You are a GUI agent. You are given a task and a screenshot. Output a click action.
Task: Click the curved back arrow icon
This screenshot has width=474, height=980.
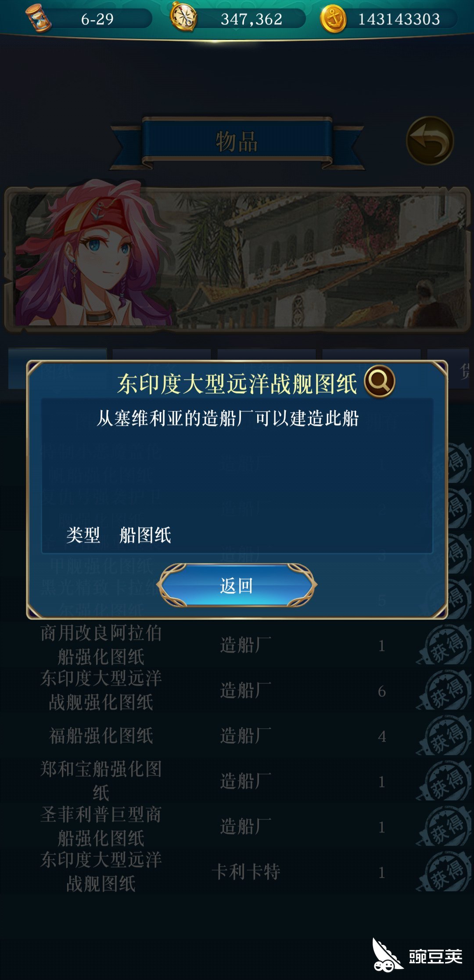[430, 141]
